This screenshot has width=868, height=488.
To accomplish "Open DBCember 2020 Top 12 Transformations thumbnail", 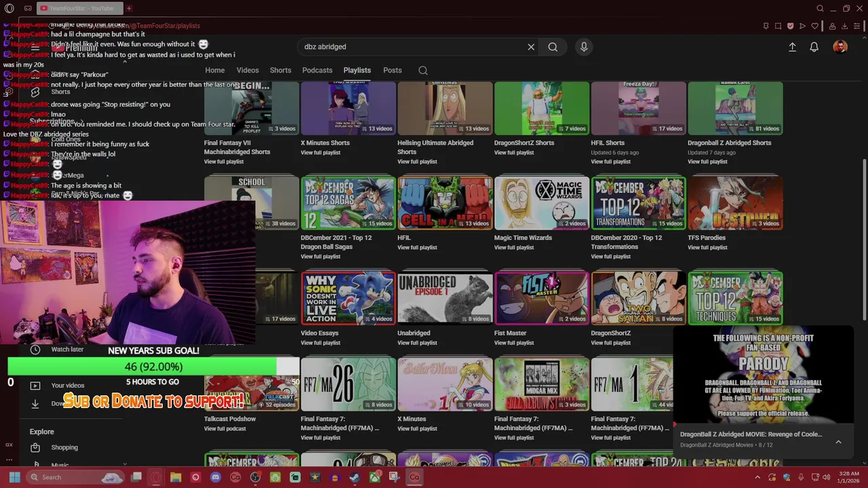I will click(638, 203).
